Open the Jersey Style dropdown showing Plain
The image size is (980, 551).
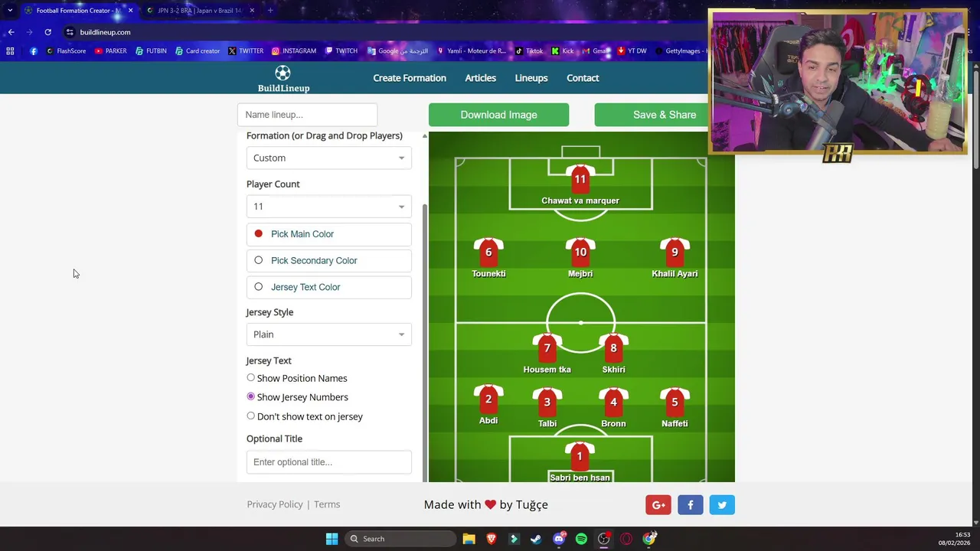click(329, 334)
